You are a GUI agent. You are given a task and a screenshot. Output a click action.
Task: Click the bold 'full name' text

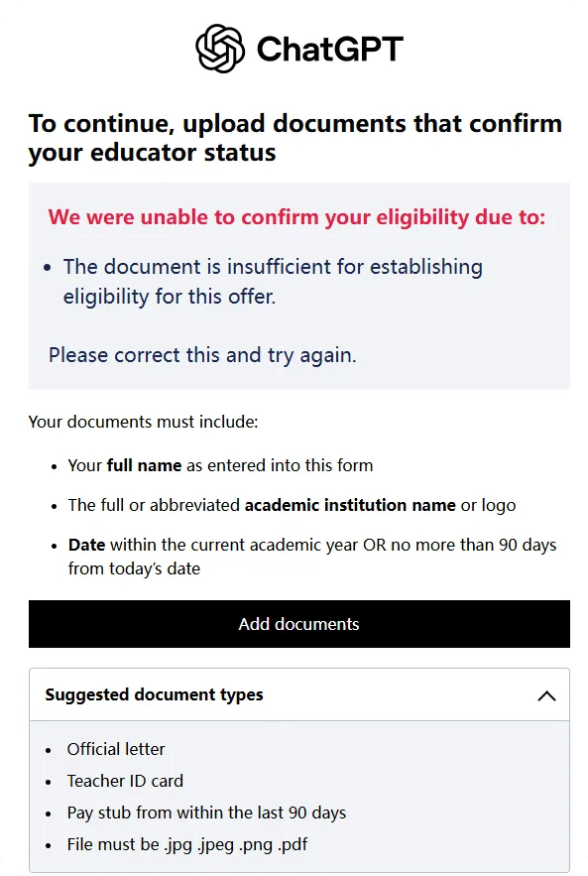click(144, 465)
